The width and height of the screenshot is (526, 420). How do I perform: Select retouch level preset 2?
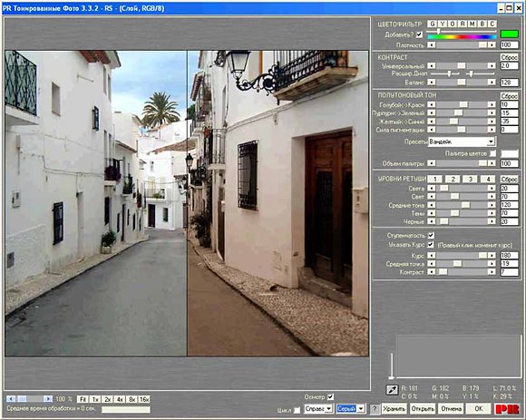[453, 179]
